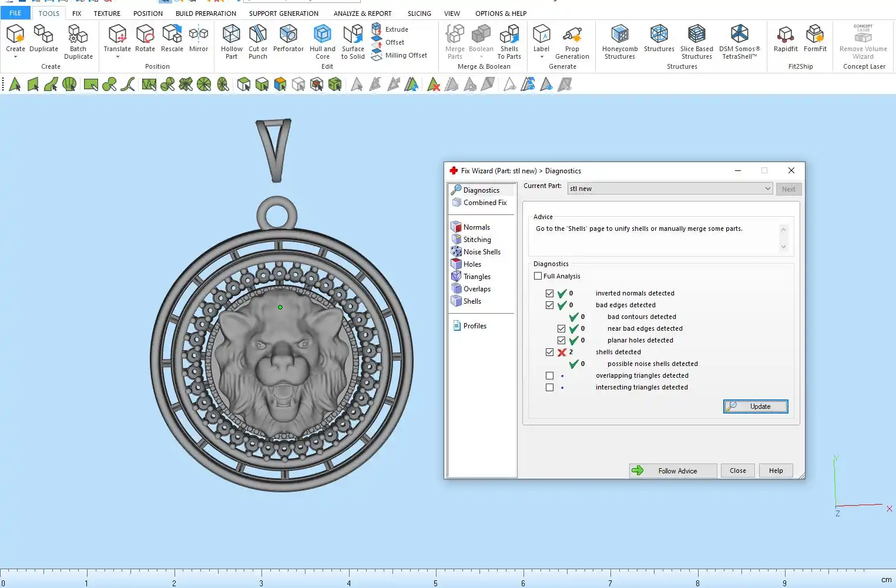896x588 pixels.
Task: Expand the Label dropdown arrow
Action: (541, 57)
